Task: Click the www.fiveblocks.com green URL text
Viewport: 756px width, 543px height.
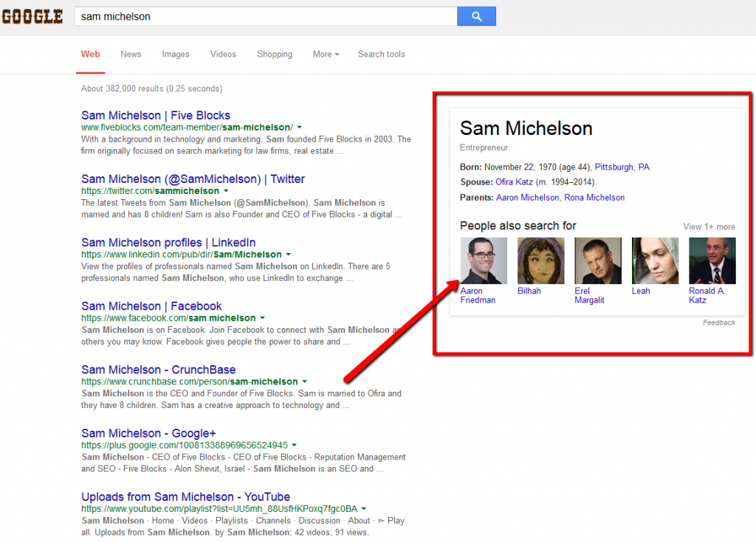Action: [x=187, y=128]
